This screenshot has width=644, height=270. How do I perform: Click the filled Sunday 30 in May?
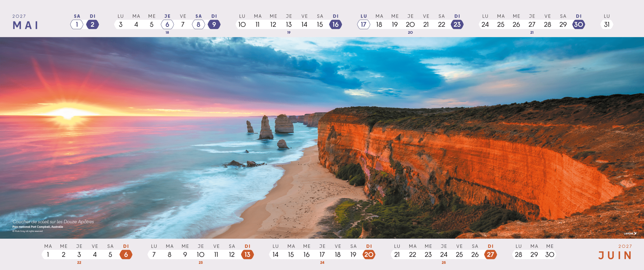click(579, 25)
